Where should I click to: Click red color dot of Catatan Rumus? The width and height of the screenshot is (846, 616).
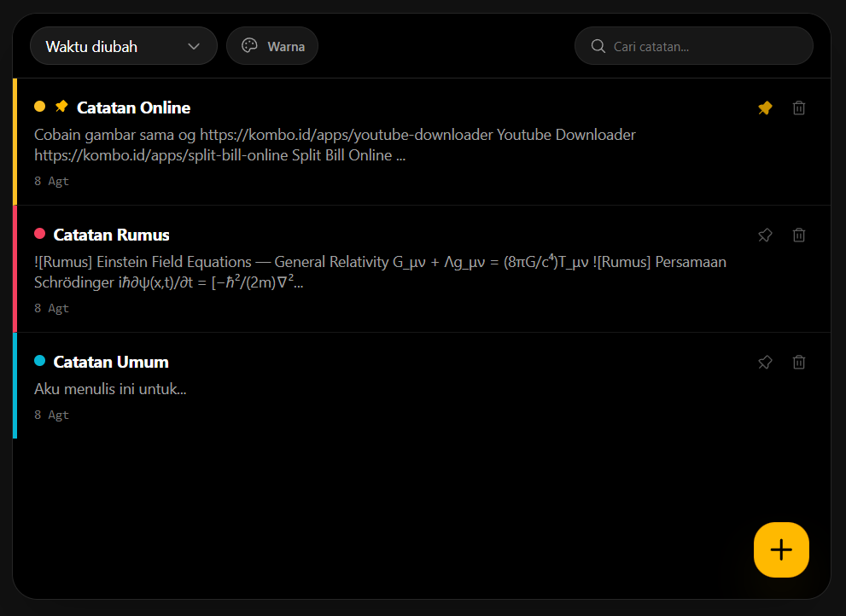tap(40, 234)
